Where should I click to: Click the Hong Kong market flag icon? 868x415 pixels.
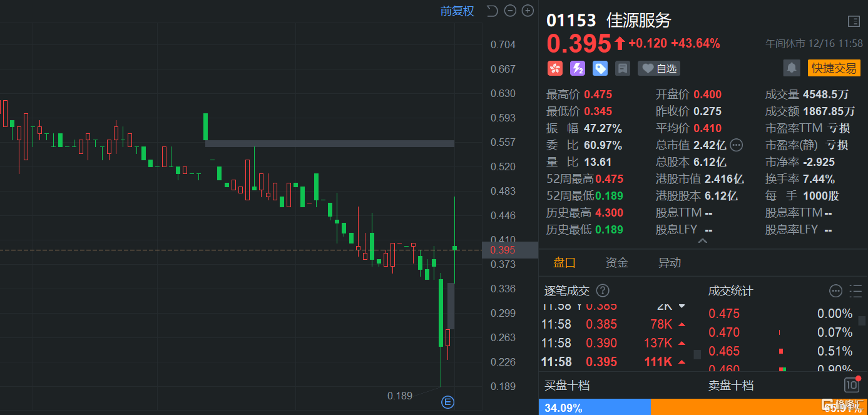tap(554, 68)
